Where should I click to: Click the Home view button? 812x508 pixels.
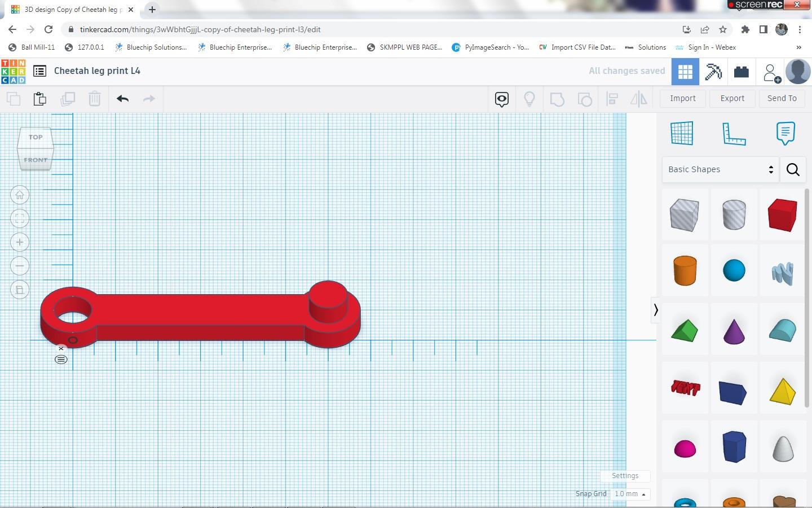coord(20,195)
